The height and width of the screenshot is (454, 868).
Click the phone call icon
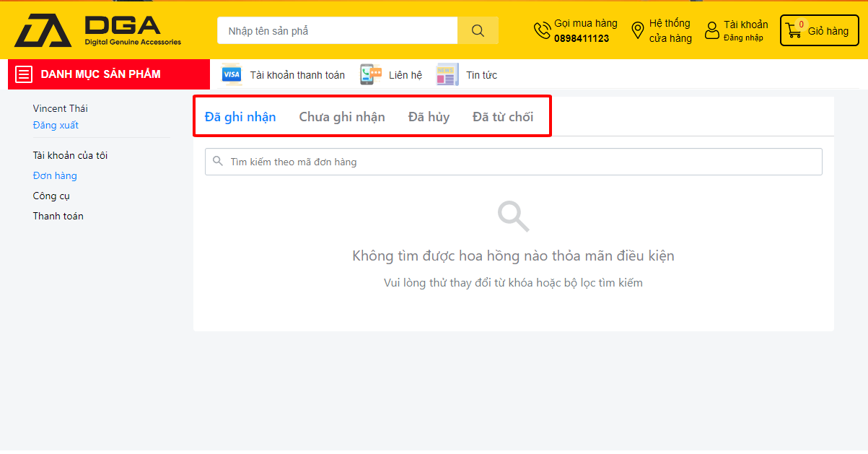coord(542,31)
